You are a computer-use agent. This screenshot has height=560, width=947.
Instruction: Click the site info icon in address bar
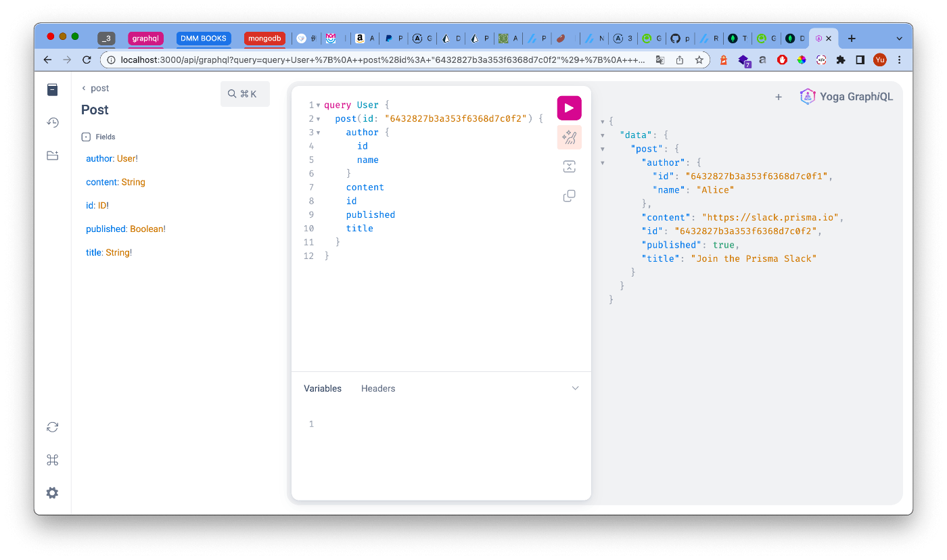pyautogui.click(x=112, y=60)
